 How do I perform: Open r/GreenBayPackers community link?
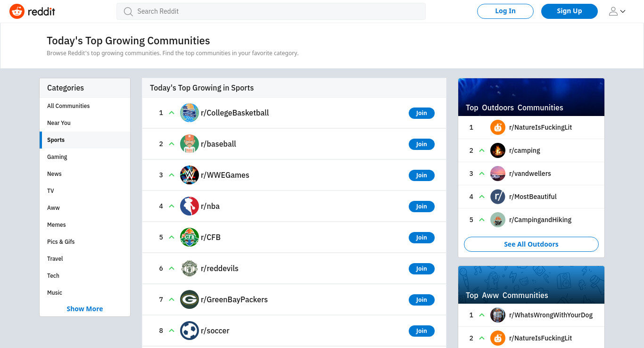pyautogui.click(x=234, y=299)
